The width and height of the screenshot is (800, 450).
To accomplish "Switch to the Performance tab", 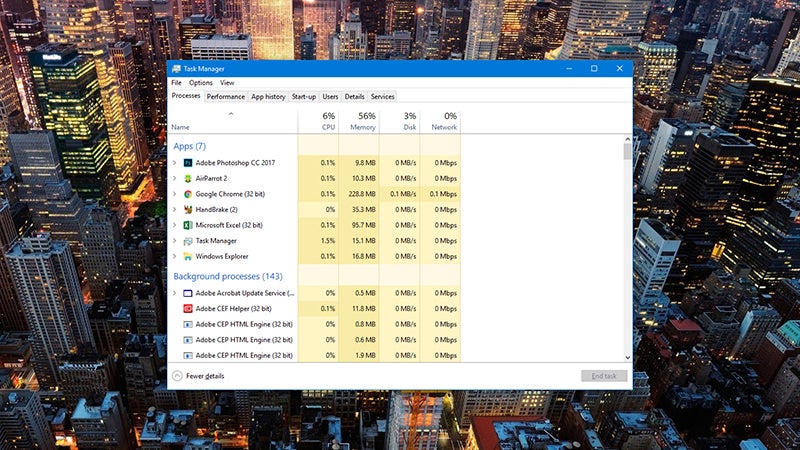I will coord(226,97).
